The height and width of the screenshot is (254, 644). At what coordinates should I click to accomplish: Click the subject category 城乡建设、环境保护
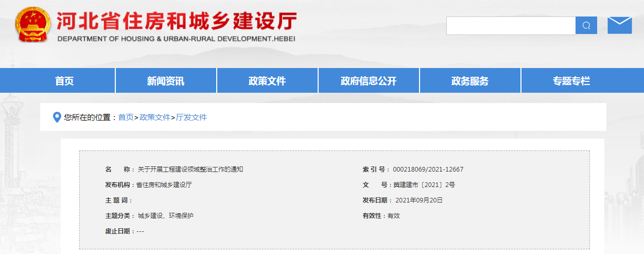[165, 216]
